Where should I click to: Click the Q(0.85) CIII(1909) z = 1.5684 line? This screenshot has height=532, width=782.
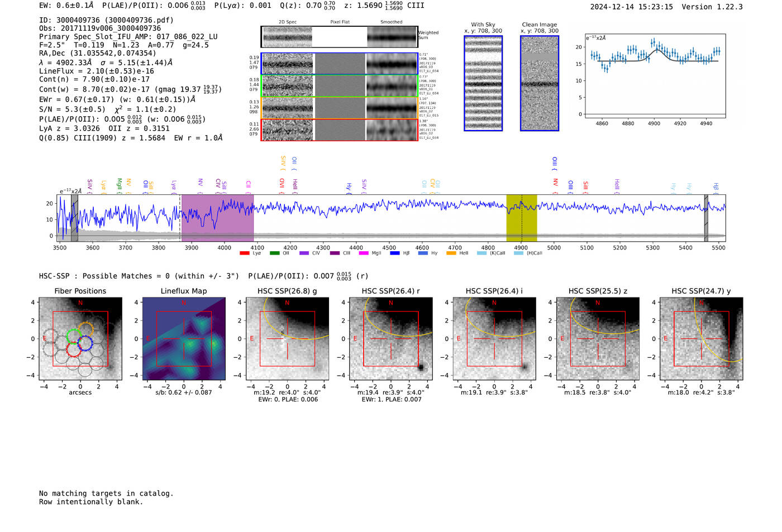pyautogui.click(x=131, y=138)
